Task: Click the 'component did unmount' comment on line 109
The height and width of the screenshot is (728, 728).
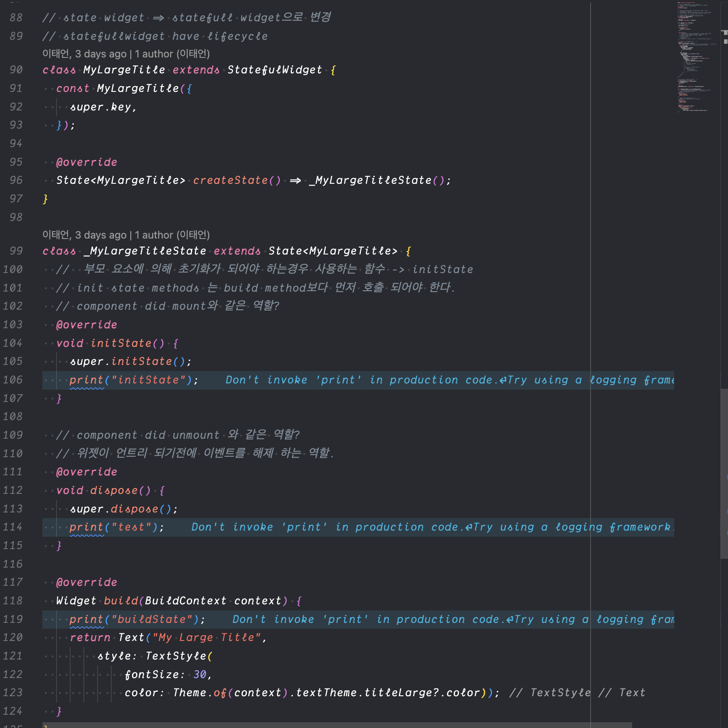Action: pos(178,435)
